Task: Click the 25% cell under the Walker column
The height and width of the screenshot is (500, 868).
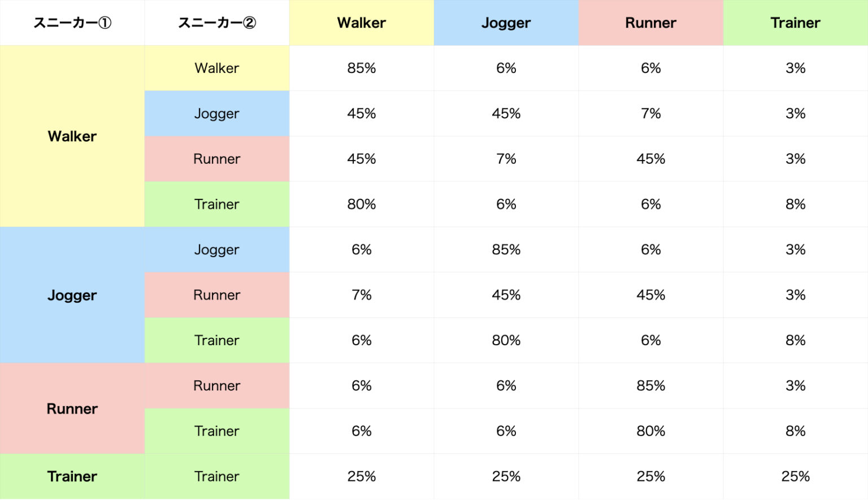Action: coord(361,476)
